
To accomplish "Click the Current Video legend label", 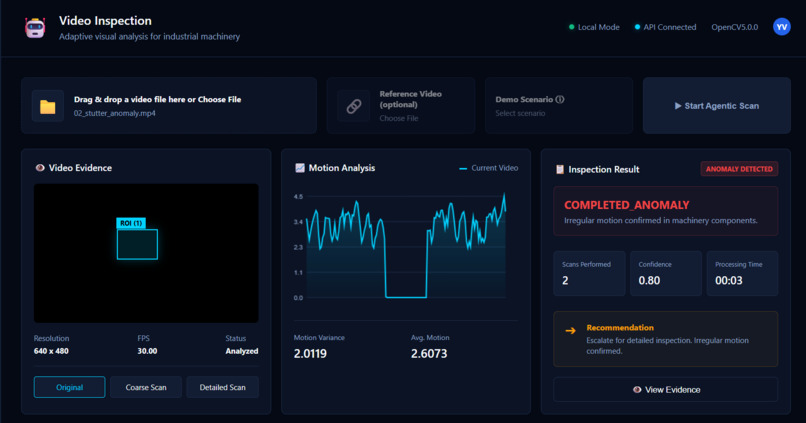I will pyautogui.click(x=494, y=168).
